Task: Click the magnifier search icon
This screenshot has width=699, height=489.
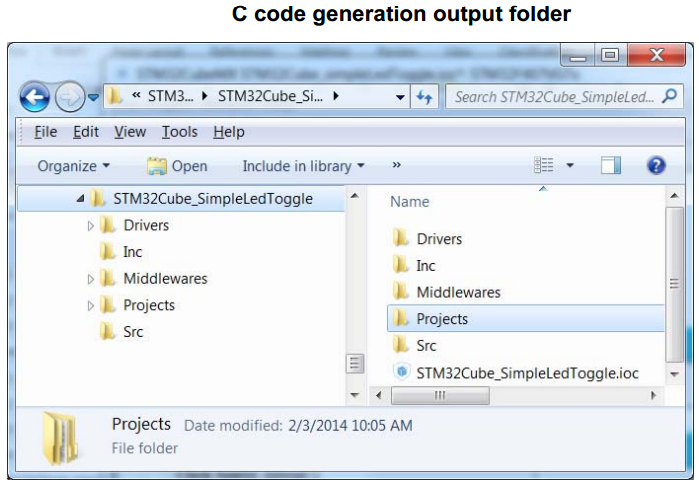Action: pyautogui.click(x=670, y=96)
